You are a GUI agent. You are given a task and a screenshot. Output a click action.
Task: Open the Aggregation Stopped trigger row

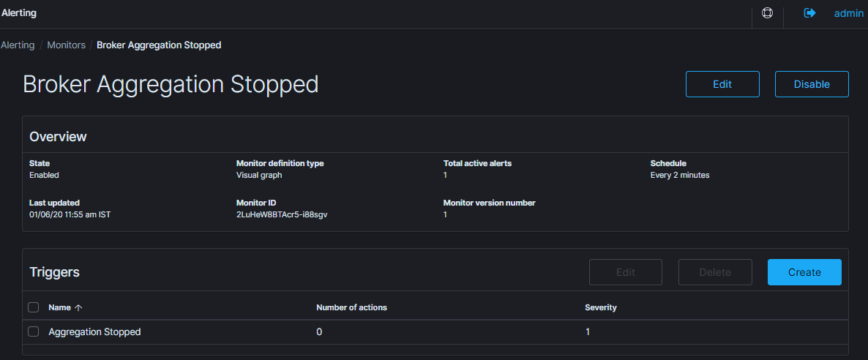point(94,332)
